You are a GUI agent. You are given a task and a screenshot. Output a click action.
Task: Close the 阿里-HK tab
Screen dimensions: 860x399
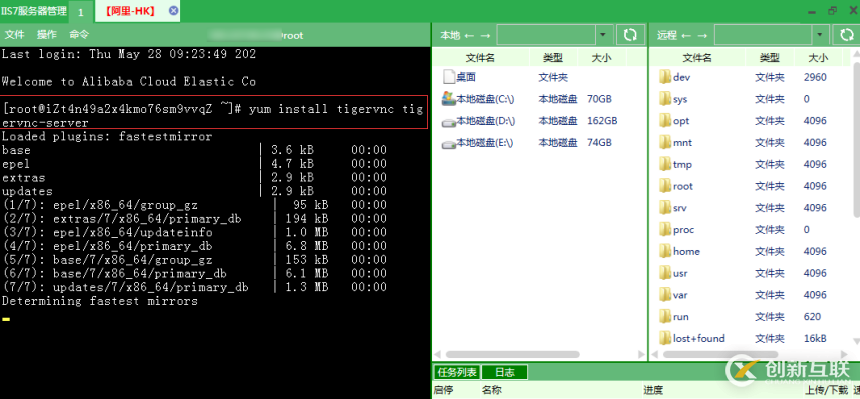[x=173, y=11]
